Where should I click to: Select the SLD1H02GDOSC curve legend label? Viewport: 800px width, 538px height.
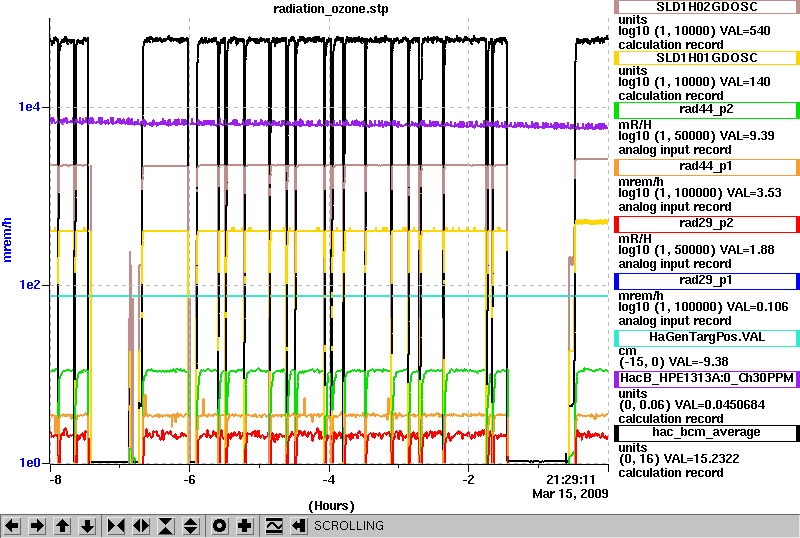(x=707, y=7)
